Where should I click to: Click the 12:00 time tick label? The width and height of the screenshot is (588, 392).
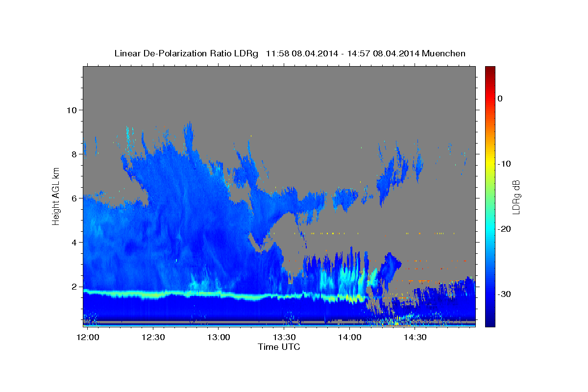87,337
